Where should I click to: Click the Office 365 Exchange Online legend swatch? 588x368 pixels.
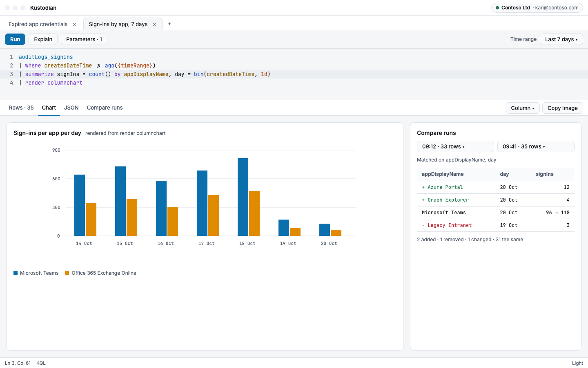pyautogui.click(x=67, y=273)
